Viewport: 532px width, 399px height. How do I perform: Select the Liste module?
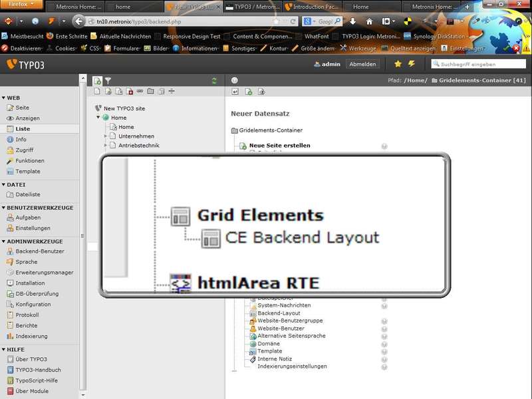(x=19, y=129)
